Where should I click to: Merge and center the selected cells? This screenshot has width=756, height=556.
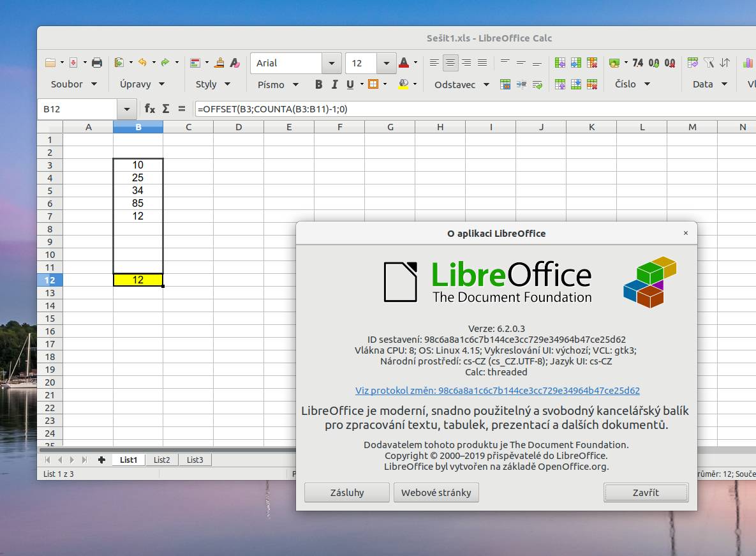pos(505,84)
